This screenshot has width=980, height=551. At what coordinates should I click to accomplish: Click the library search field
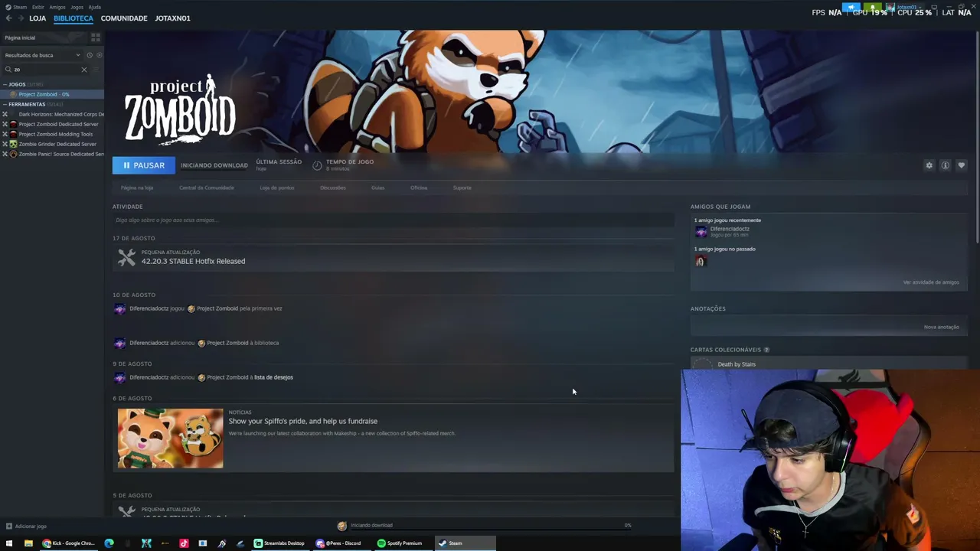pos(46,70)
